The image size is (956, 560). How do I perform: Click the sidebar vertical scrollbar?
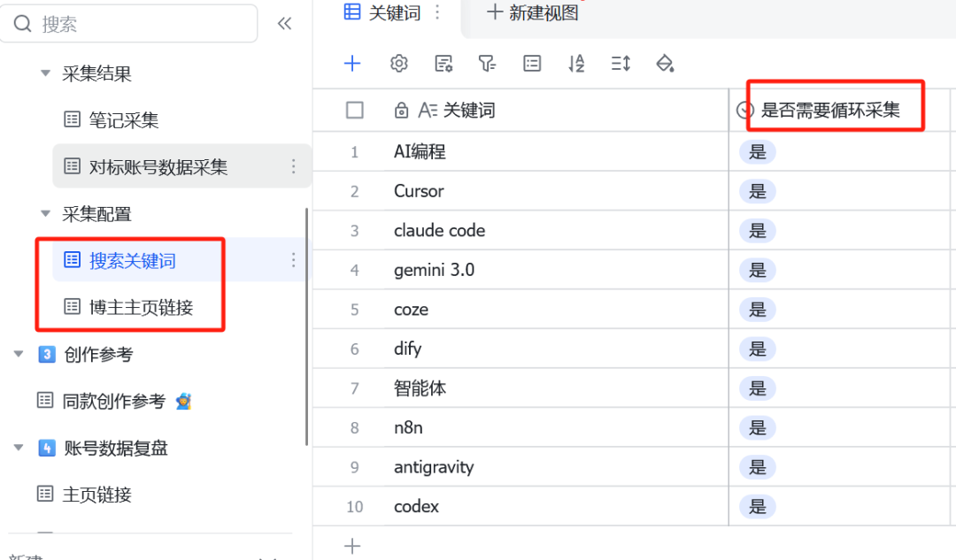click(306, 326)
